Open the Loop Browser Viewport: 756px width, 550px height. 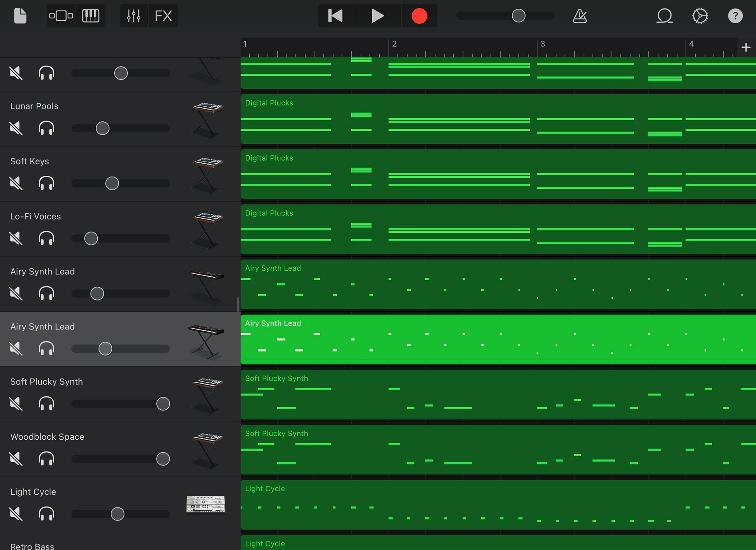point(664,16)
